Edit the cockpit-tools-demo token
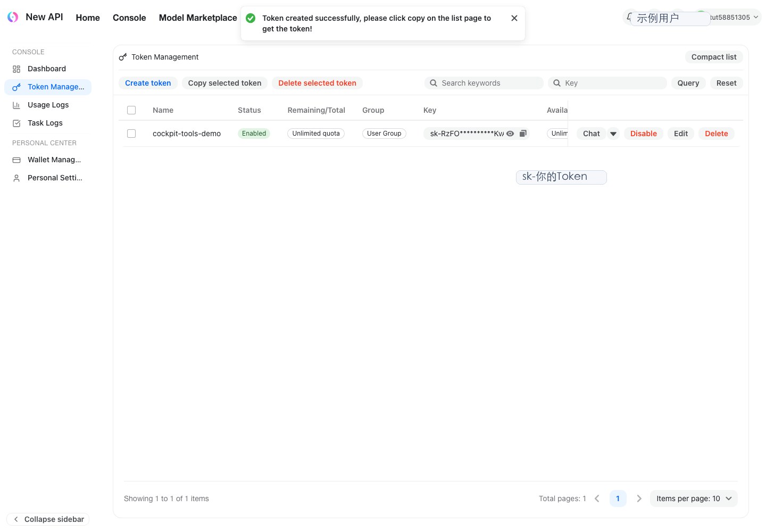Image resolution: width=766 pixels, height=532 pixels. point(681,134)
